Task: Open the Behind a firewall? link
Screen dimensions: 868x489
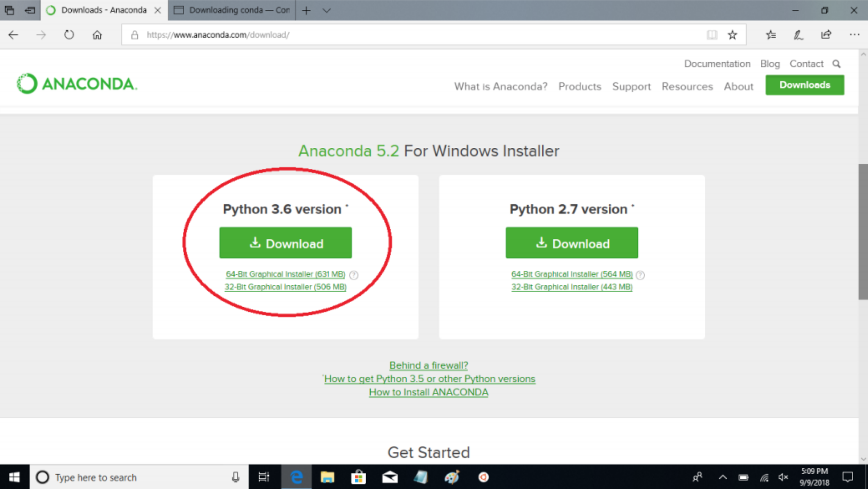Action: [x=429, y=365]
